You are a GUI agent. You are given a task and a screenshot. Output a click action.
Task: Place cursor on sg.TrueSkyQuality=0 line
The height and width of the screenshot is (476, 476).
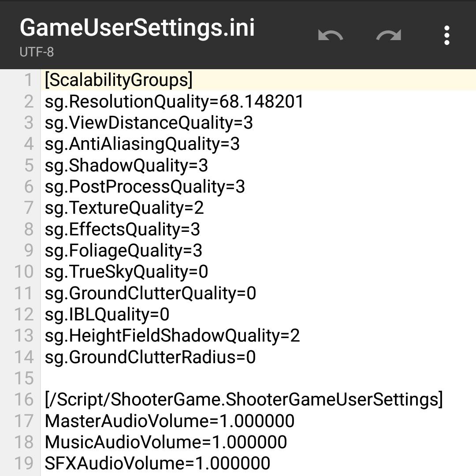[126, 272]
